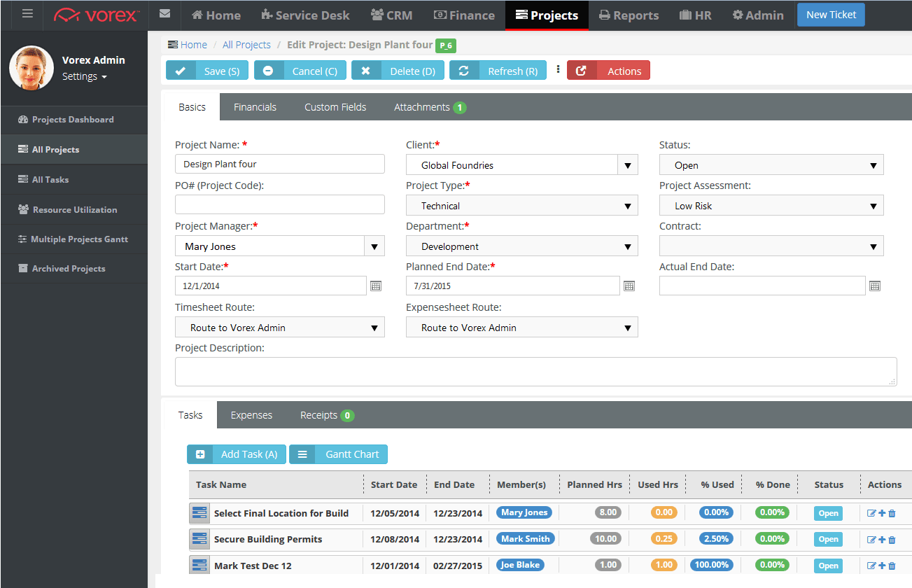Click the three-dot toolbar overflow icon

pyautogui.click(x=558, y=70)
